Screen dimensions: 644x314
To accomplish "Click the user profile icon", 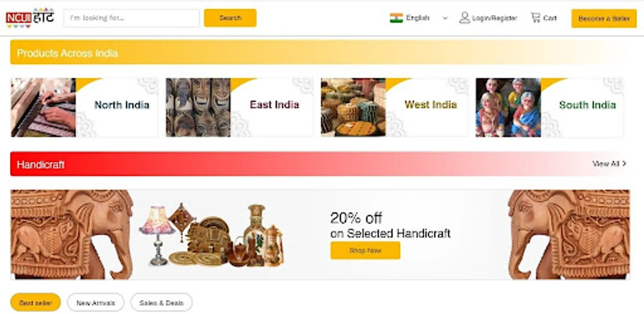I will tap(464, 18).
